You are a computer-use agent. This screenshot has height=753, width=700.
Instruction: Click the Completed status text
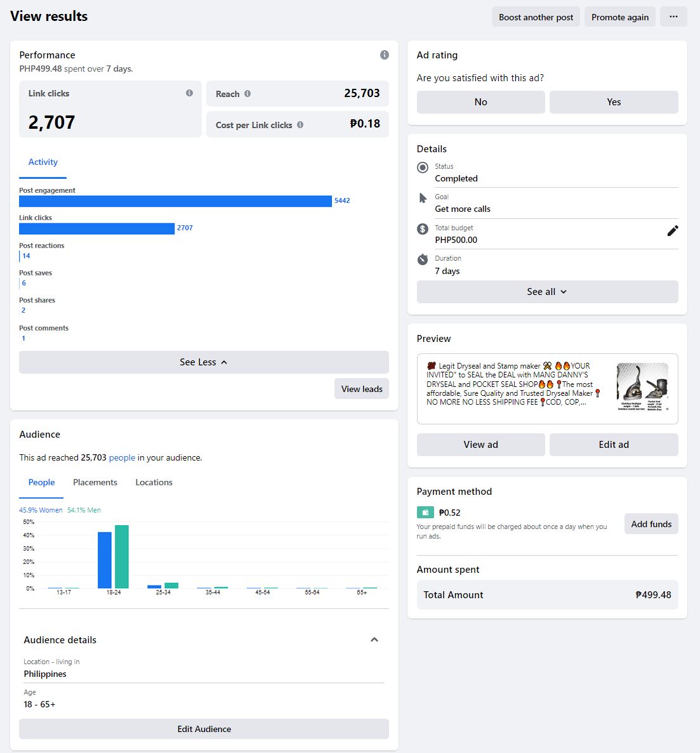pos(456,178)
